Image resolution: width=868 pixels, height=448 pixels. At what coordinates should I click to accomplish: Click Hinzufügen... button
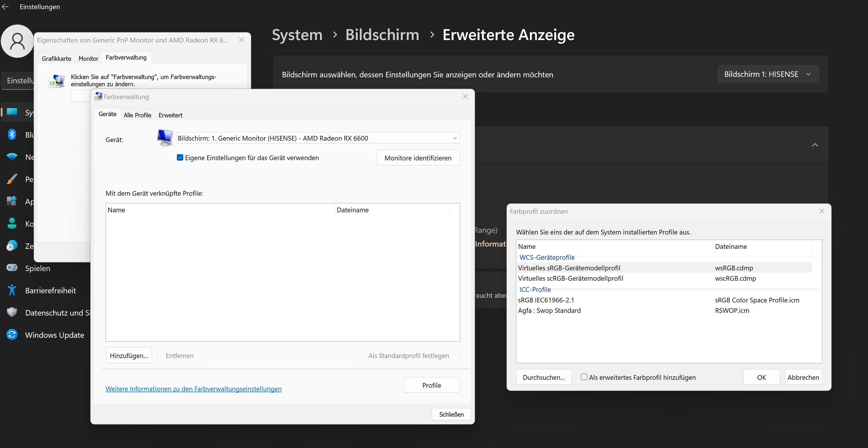coord(129,355)
